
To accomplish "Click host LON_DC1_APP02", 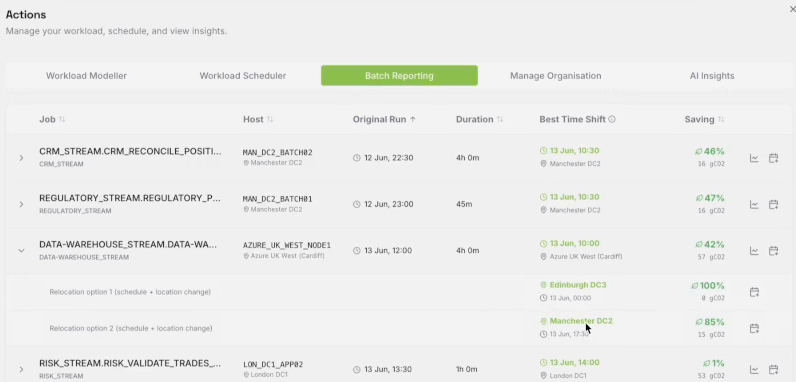I will click(x=273, y=365).
